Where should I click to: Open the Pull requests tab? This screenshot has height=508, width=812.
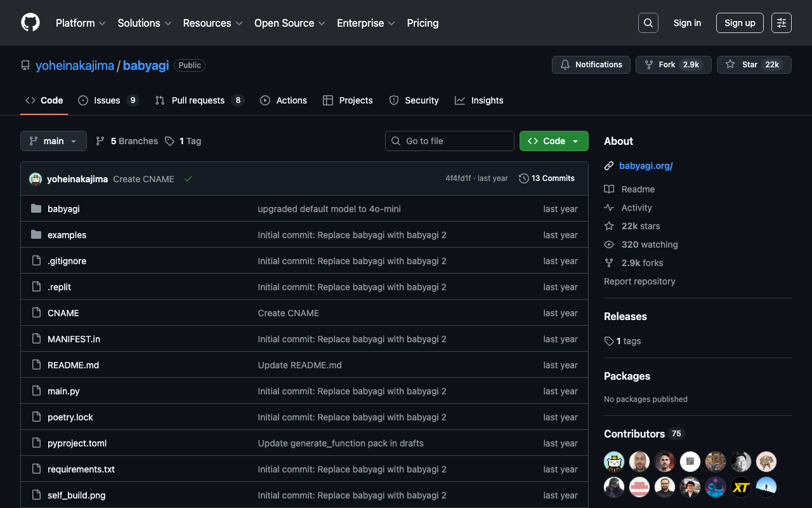(x=198, y=100)
